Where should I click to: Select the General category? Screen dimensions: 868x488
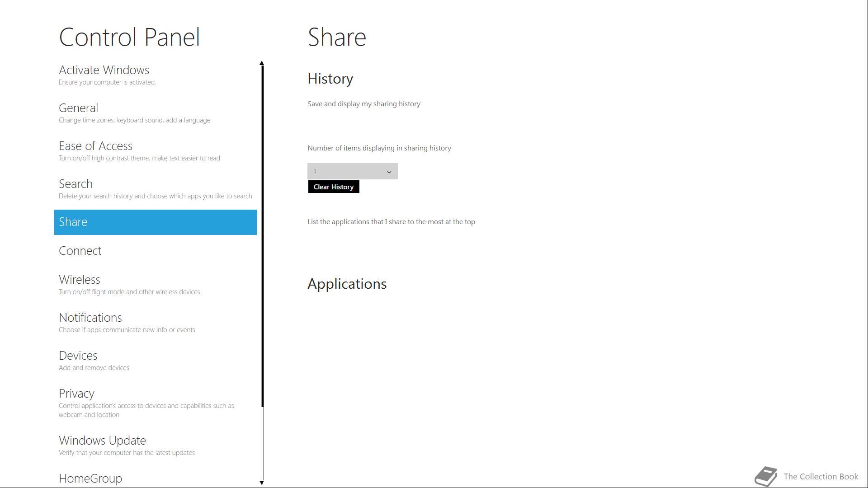pyautogui.click(x=155, y=113)
